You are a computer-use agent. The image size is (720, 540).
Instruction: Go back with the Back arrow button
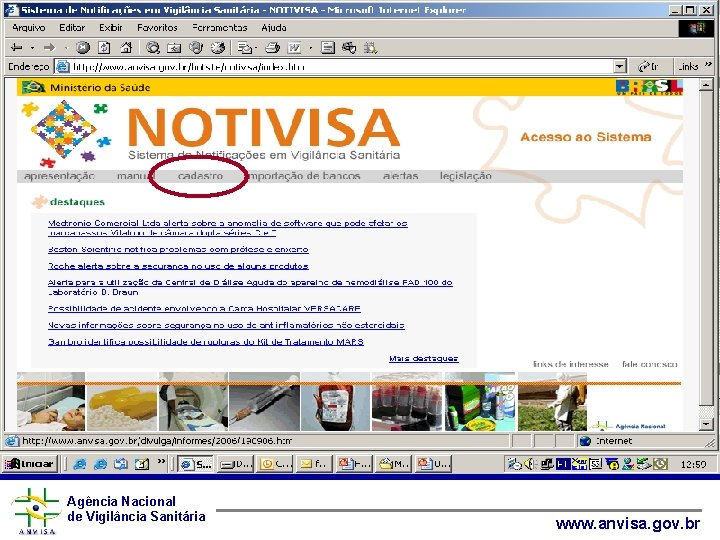coord(17,47)
